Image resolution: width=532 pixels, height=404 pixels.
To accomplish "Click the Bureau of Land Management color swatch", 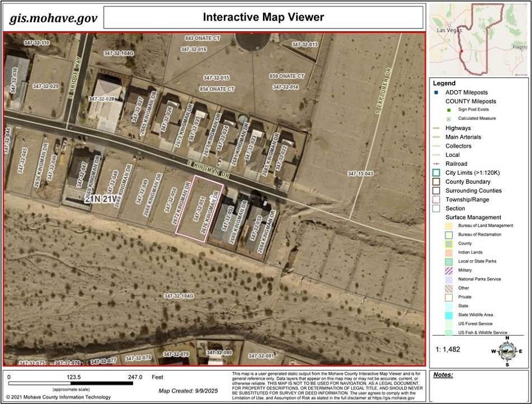I will [448, 225].
